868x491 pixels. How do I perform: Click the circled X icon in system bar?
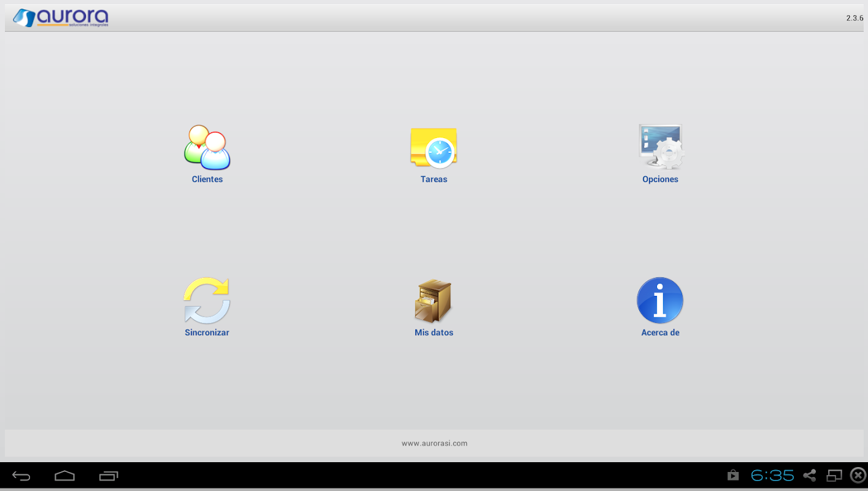tap(858, 476)
